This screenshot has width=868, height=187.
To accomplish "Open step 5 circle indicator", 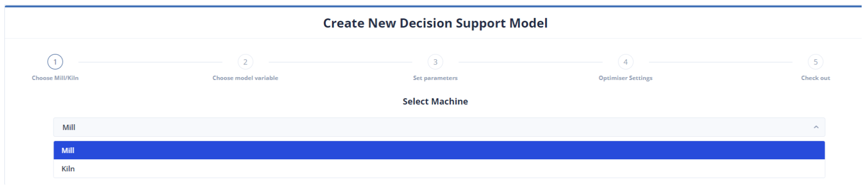I will [x=815, y=62].
